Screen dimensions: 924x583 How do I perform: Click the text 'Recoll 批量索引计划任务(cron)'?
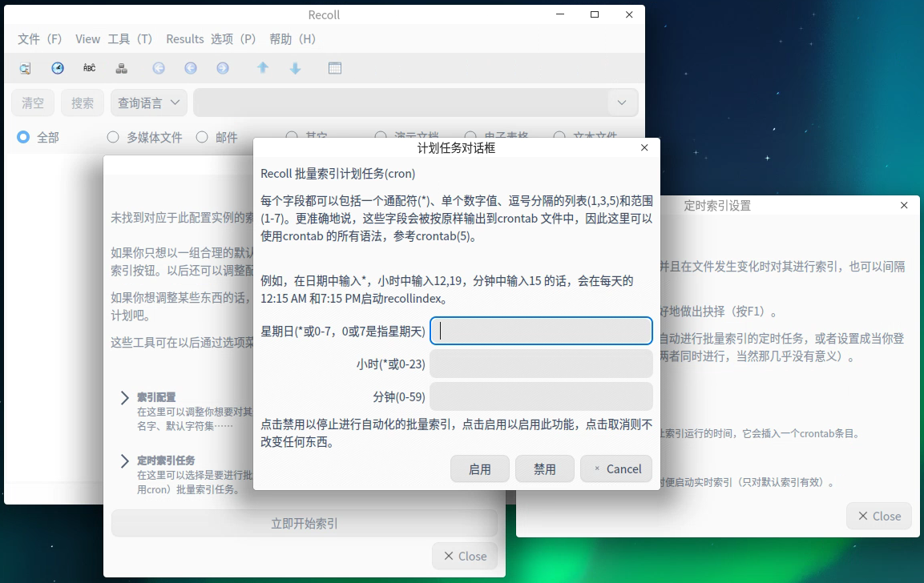[x=337, y=174]
